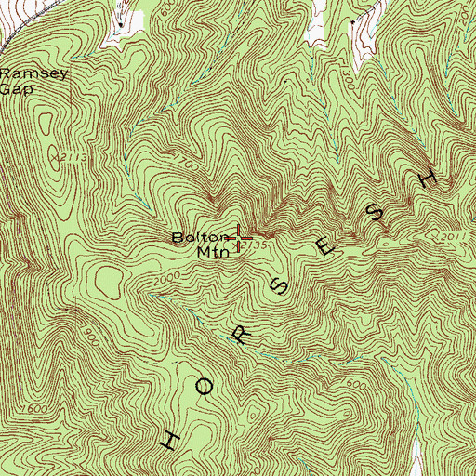The height and width of the screenshot is (476, 476).
Task: Select the "2011" spot elevation label
Action: [453, 237]
